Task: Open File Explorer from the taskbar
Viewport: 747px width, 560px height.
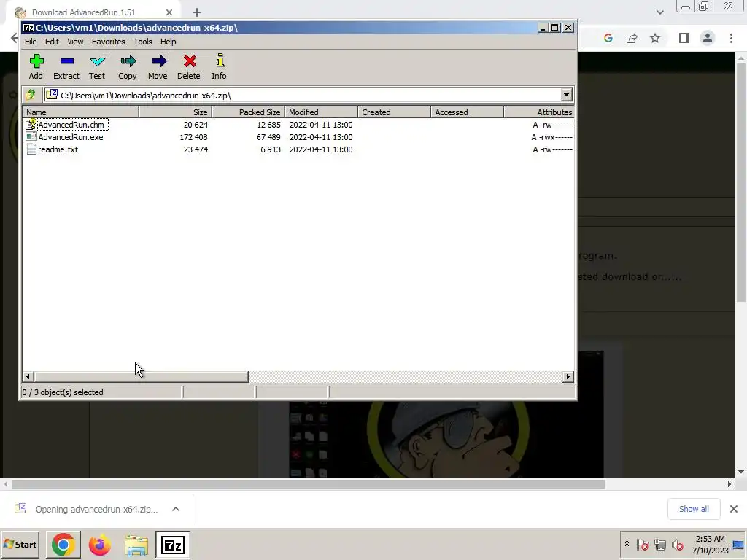Action: tap(136, 545)
